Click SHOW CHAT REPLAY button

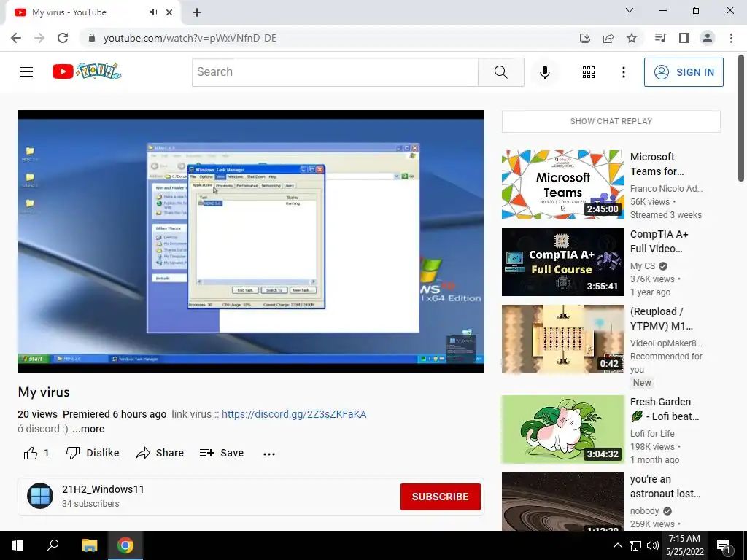[x=611, y=122]
